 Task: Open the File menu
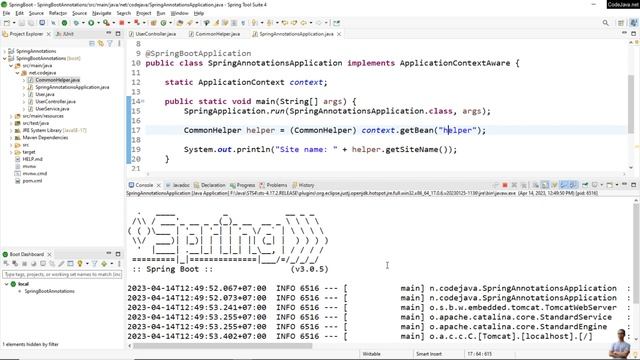[x=7, y=13]
